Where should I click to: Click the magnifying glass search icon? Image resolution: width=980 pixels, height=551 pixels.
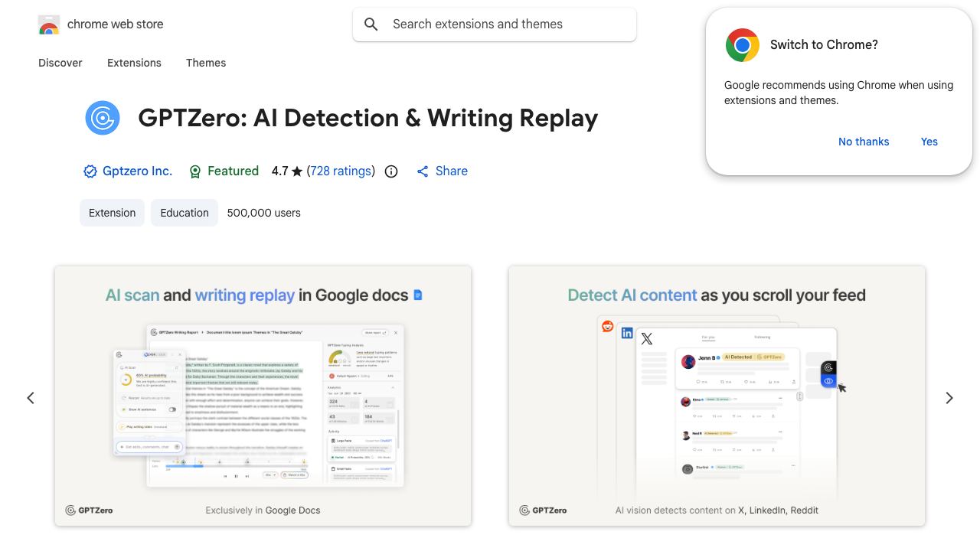[x=371, y=24]
